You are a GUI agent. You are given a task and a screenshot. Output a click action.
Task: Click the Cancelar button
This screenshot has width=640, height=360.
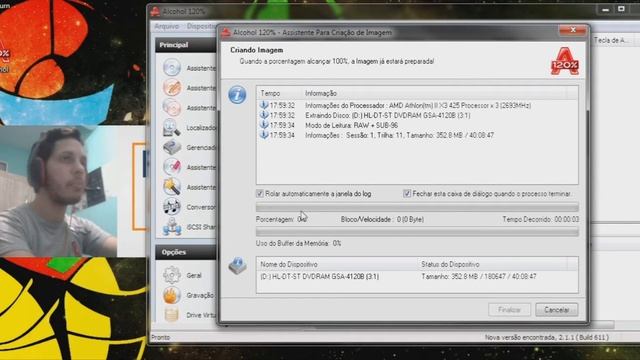click(556, 310)
